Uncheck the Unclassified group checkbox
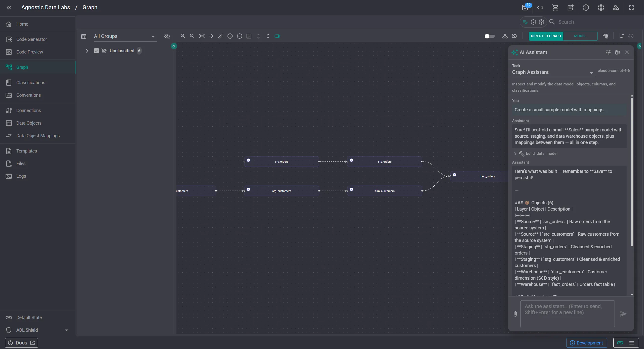Screen dimensions: 644x349 [96, 51]
